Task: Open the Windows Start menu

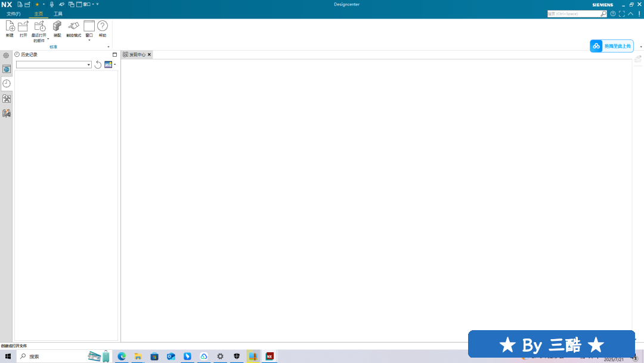Action: pyautogui.click(x=8, y=356)
